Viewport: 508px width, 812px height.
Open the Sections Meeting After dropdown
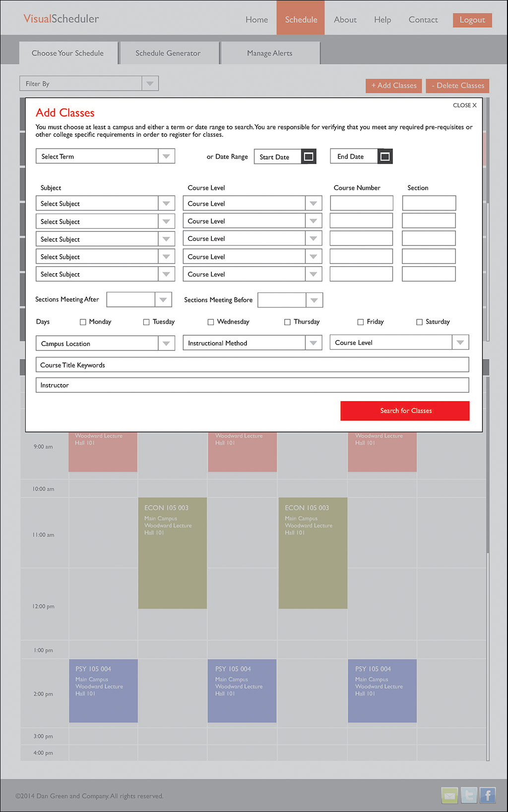point(163,300)
